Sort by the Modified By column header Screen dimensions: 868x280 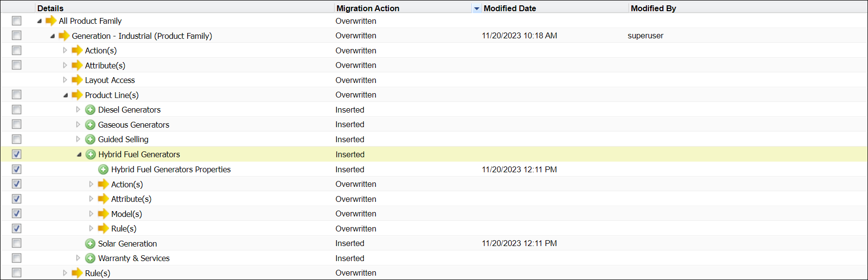click(x=653, y=8)
